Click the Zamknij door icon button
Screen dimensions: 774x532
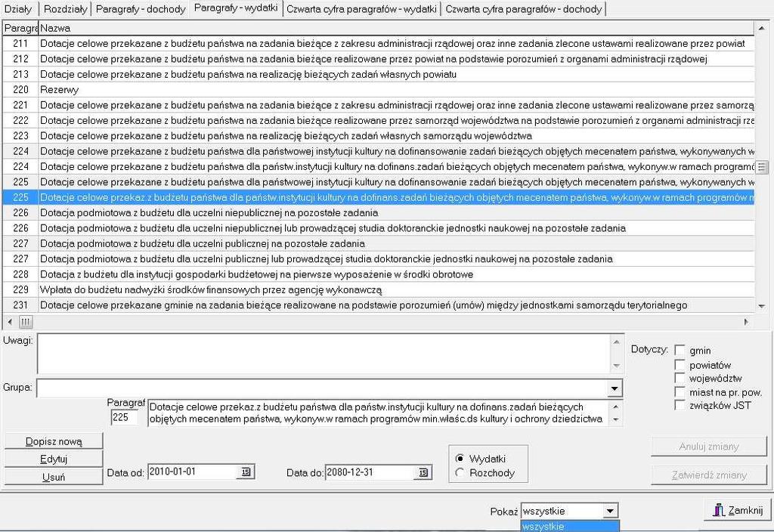pos(738,510)
